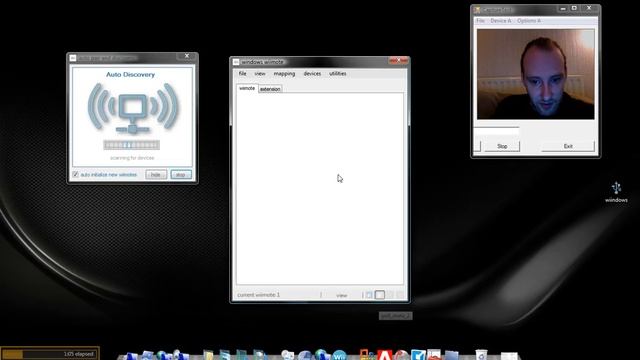The image size is (640, 360).
Task: Click the first view icon in wiimote status bar
Action: pyautogui.click(x=369, y=295)
